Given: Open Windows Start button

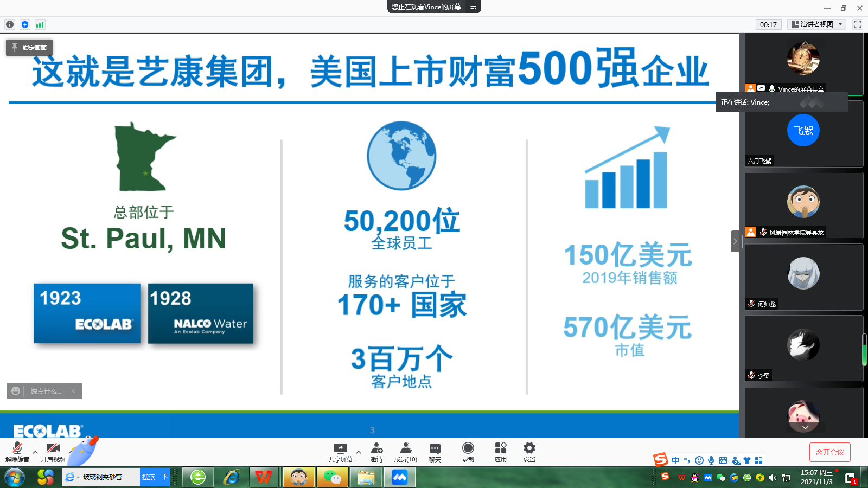Looking at the screenshot, I should (15, 477).
